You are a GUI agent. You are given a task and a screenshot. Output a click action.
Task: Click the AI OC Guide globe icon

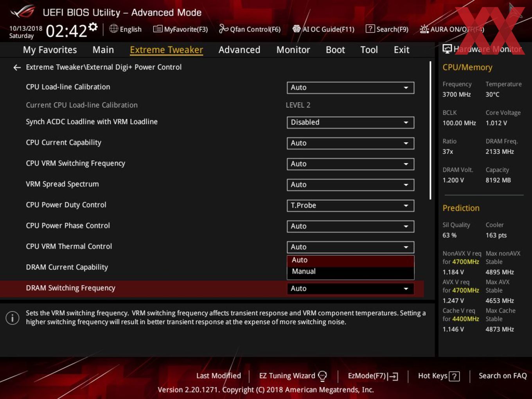[297, 29]
